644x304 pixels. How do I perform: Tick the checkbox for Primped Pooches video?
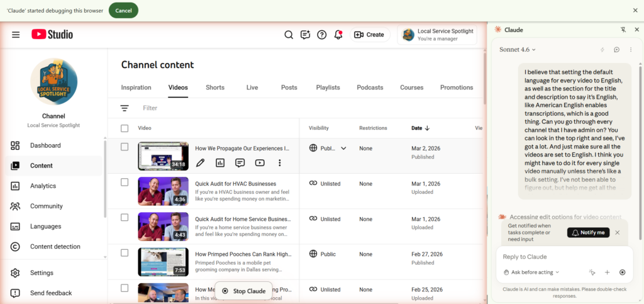pos(125,253)
